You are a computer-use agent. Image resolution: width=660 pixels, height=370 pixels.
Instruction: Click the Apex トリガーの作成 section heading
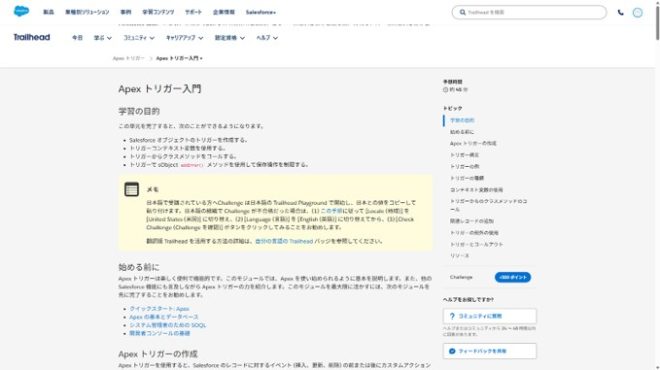click(158, 354)
